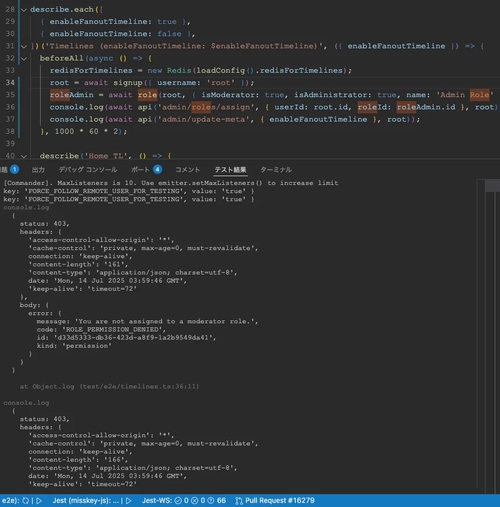Click the e2e run play icon in status bar
The height and width of the screenshot is (507, 500).
39,501
